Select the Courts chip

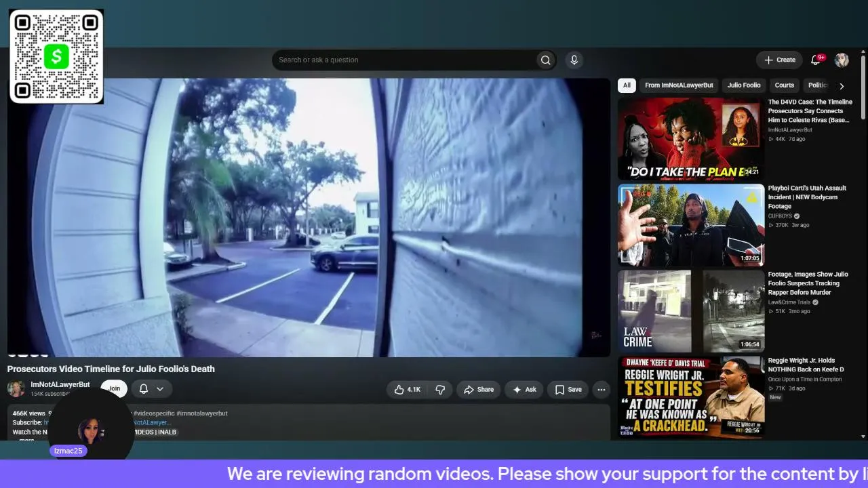pyautogui.click(x=785, y=85)
